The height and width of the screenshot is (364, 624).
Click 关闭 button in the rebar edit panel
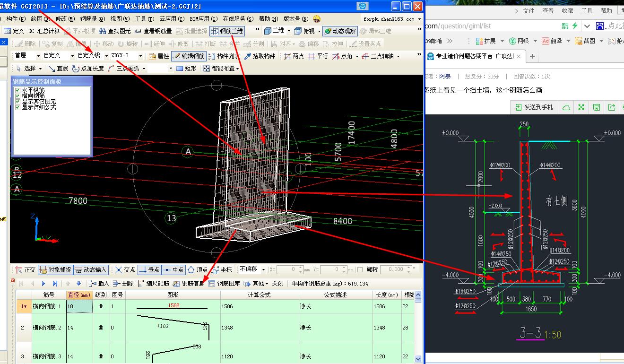coord(277,284)
